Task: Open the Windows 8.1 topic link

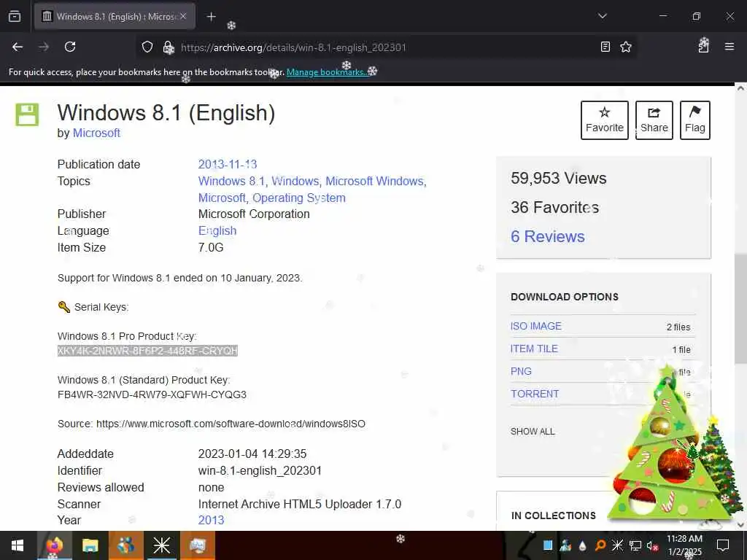Action: tap(231, 181)
